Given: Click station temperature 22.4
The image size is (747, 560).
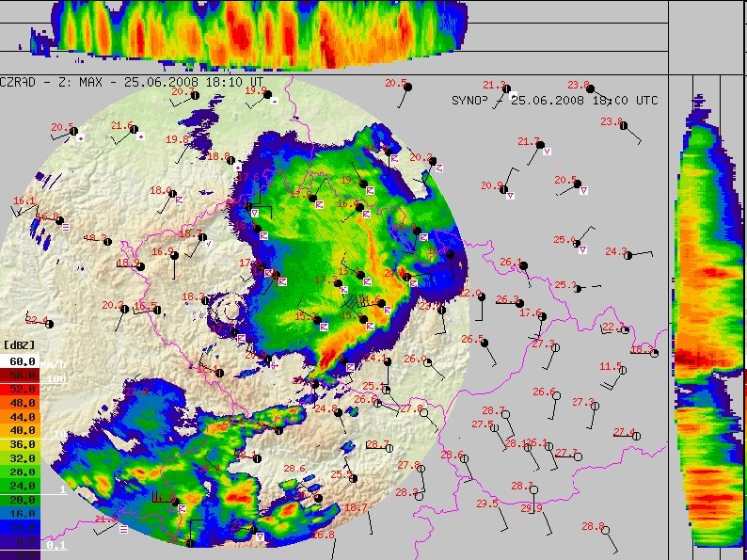Looking at the screenshot, I should coord(37,320).
